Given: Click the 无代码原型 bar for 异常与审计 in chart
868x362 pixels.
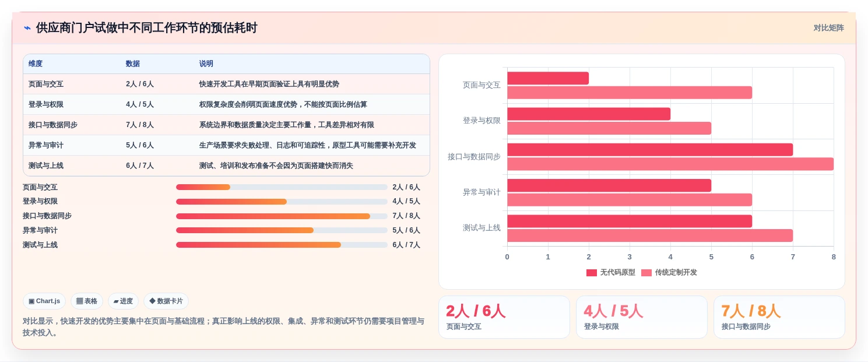Looking at the screenshot, I should coord(609,185).
